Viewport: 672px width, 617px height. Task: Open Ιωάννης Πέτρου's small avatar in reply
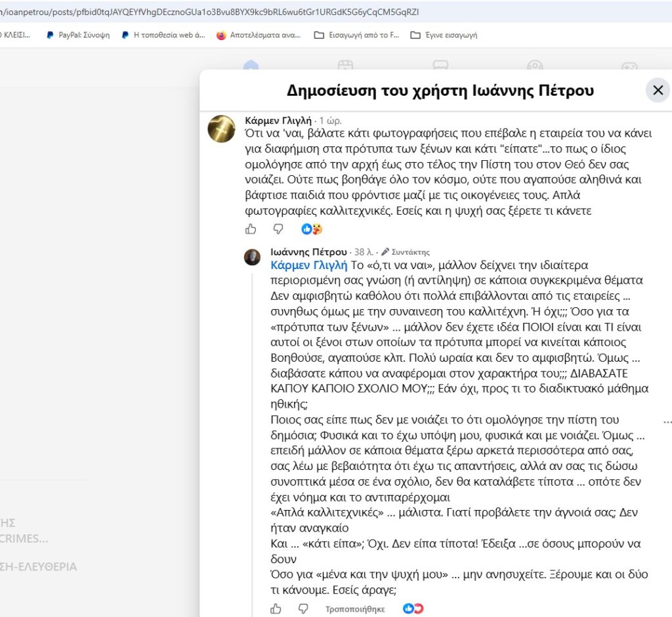tap(253, 257)
